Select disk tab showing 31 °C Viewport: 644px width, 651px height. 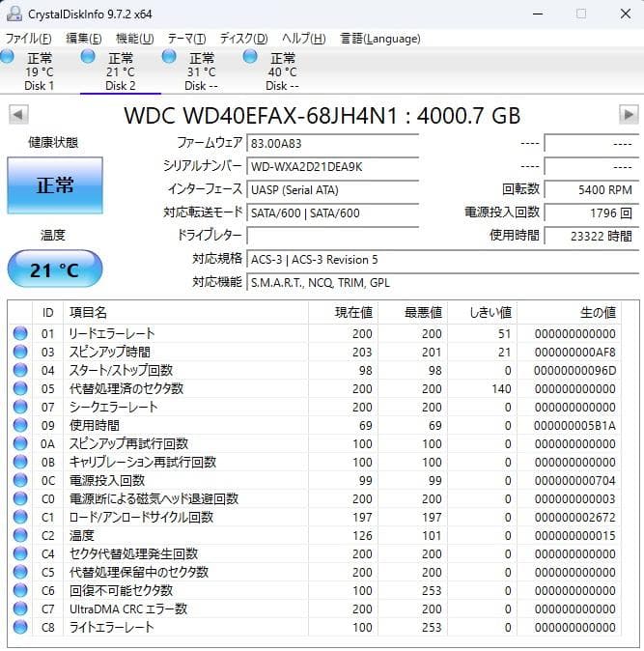click(201, 71)
